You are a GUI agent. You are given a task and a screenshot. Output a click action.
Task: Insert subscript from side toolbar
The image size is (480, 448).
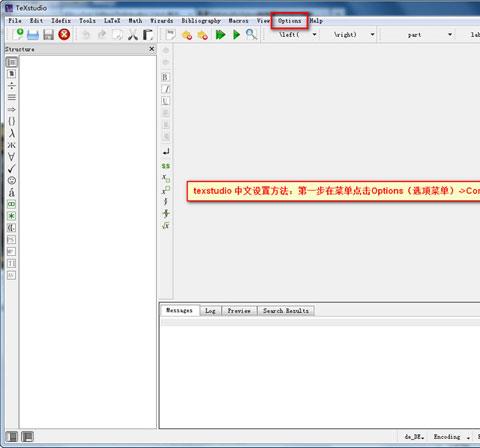[x=166, y=178]
